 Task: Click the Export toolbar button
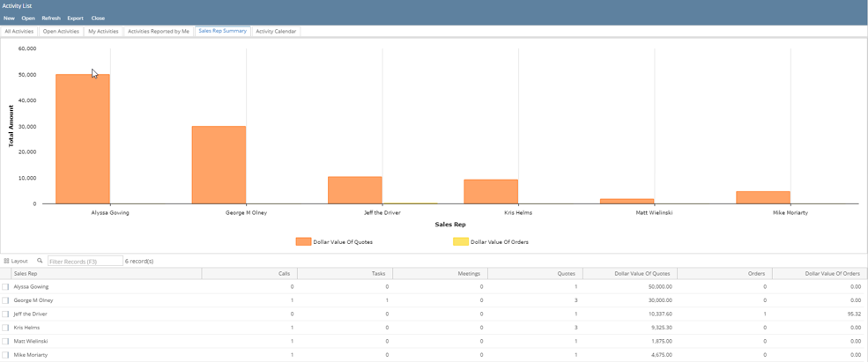click(x=75, y=18)
